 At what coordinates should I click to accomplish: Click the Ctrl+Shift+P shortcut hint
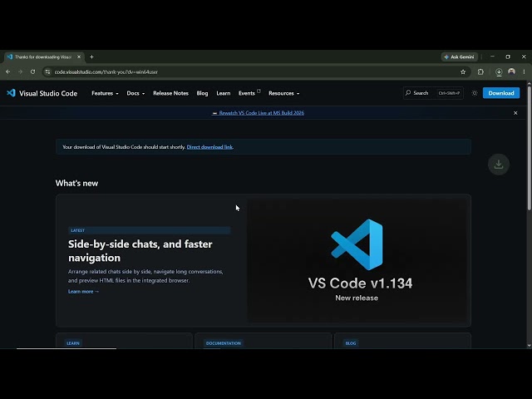(x=449, y=93)
